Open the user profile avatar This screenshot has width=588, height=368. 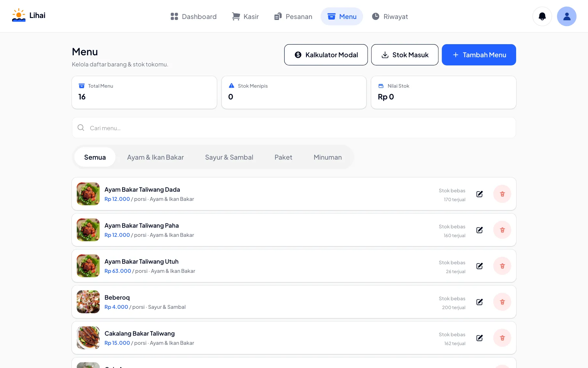click(x=567, y=16)
